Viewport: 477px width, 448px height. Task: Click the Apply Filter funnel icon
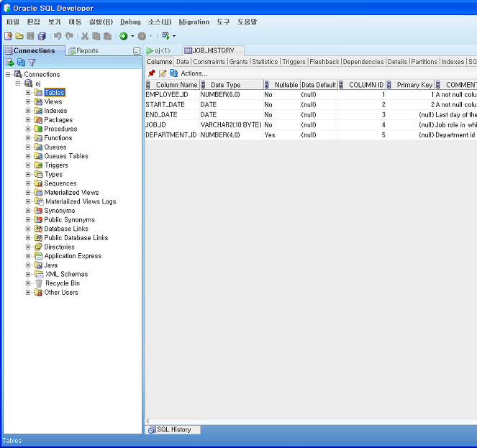32,63
